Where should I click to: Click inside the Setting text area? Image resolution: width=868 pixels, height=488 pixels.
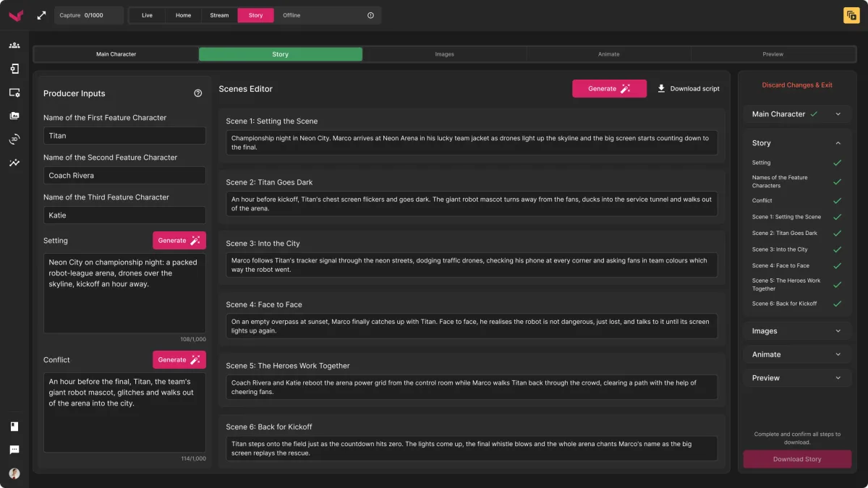click(x=124, y=293)
